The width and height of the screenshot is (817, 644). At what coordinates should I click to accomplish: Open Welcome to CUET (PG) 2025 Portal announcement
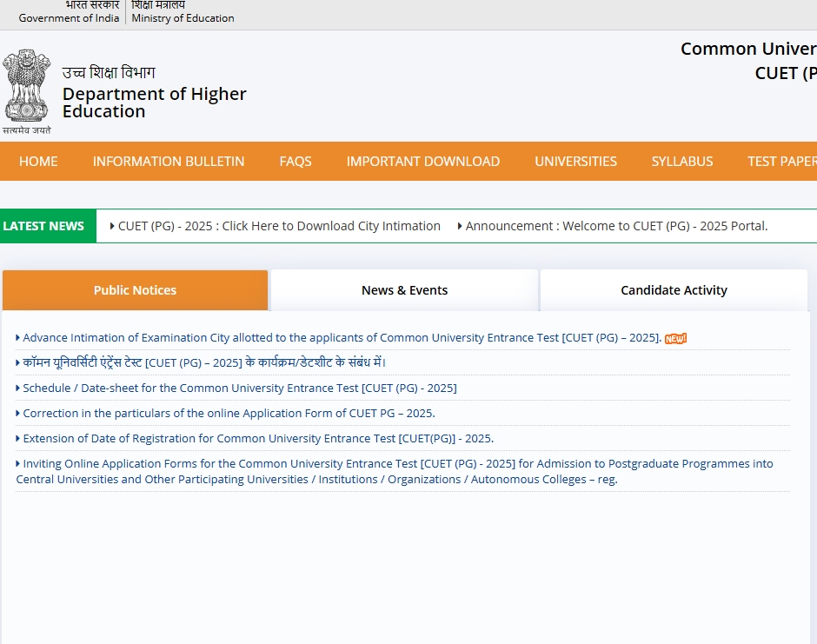click(x=616, y=226)
